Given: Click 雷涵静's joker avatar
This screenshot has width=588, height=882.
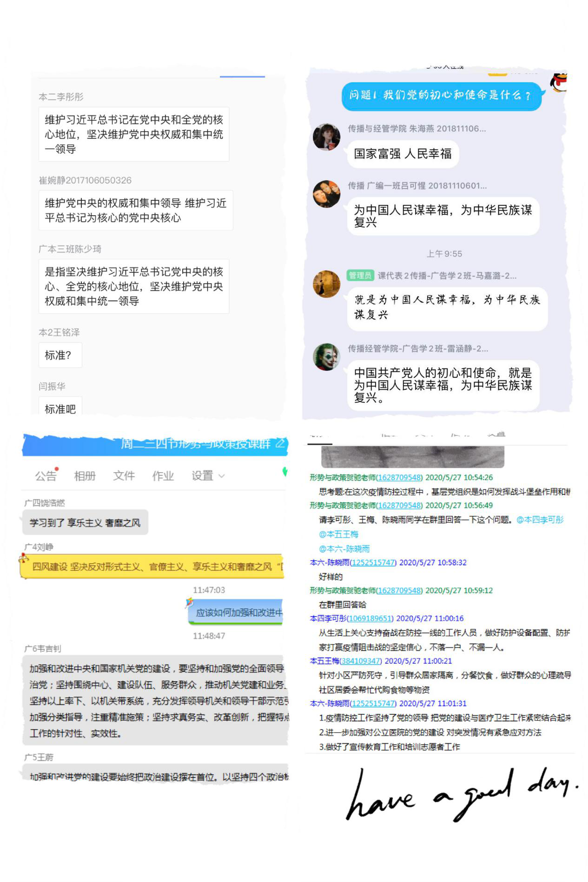Looking at the screenshot, I should pyautogui.click(x=326, y=357).
